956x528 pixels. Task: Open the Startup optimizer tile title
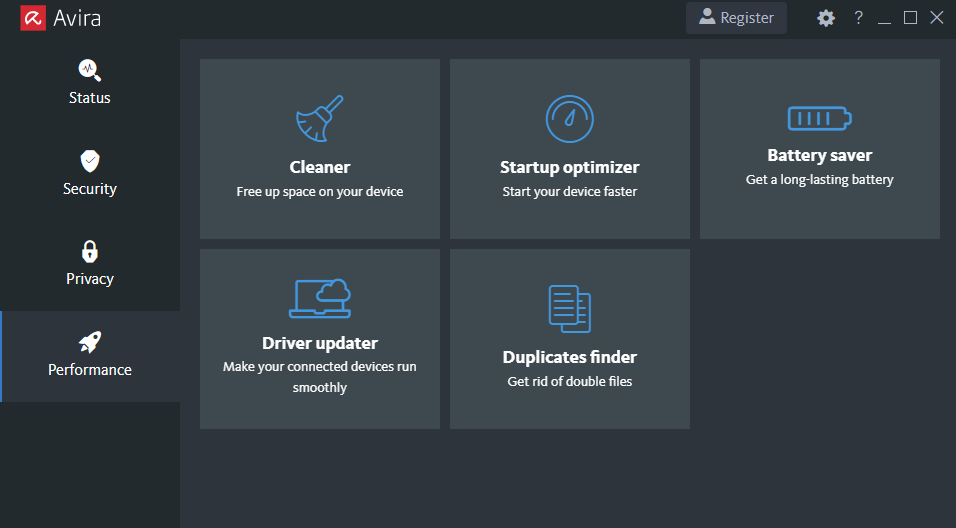tap(569, 167)
